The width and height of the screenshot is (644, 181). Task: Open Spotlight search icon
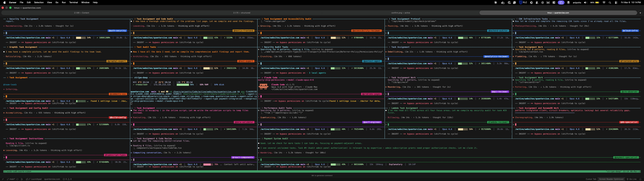click(610, 3)
